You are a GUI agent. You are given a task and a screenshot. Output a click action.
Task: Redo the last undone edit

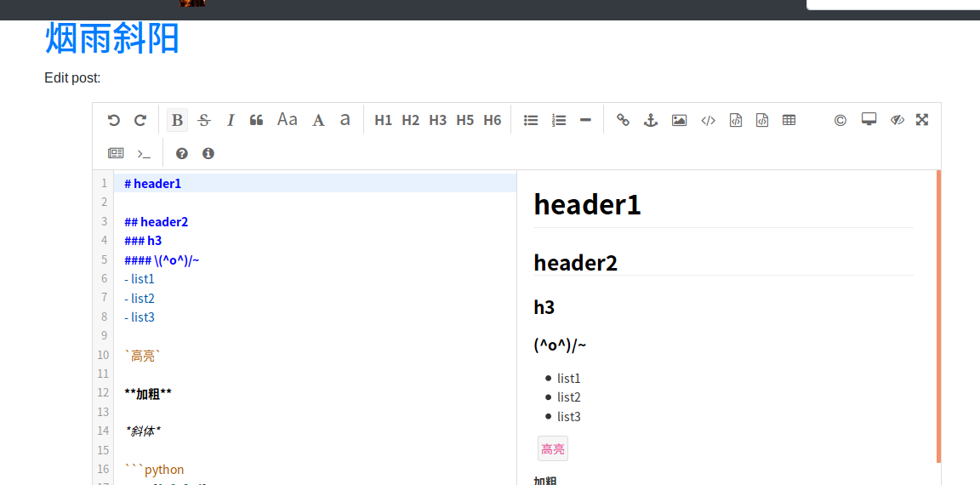point(140,120)
